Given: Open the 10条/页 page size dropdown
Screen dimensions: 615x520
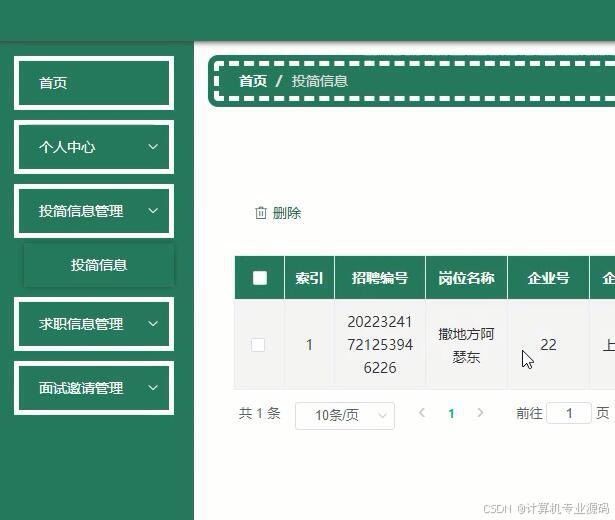Looking at the screenshot, I should (x=345, y=415).
